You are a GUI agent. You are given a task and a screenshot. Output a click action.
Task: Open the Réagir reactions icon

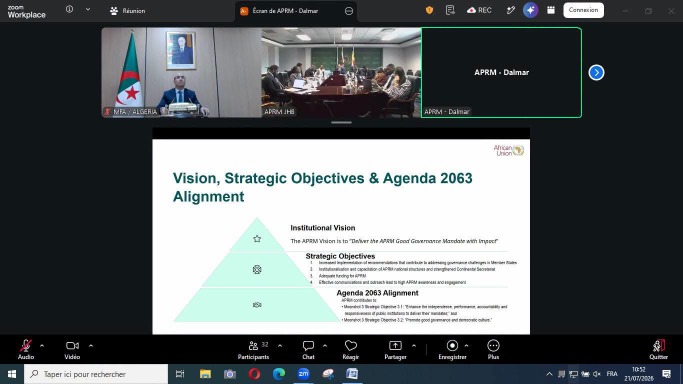pyautogui.click(x=351, y=350)
